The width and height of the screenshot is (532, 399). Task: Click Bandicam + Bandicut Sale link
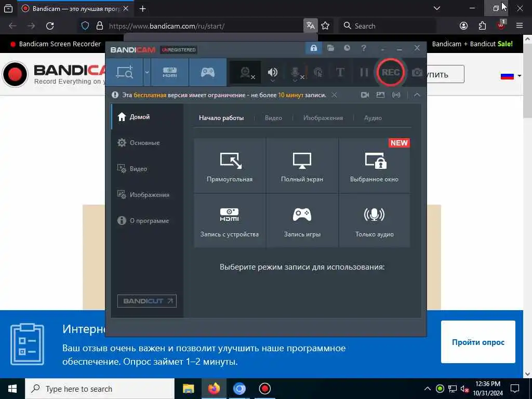point(472,44)
